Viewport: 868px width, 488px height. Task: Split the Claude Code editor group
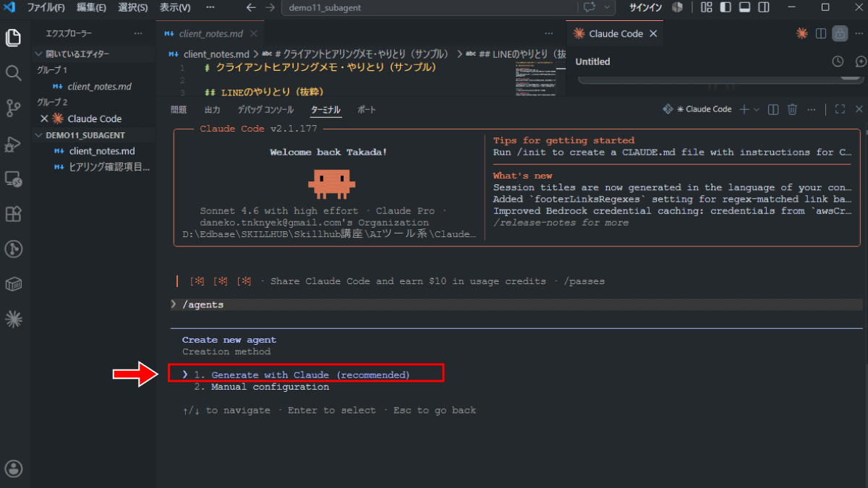pos(821,33)
